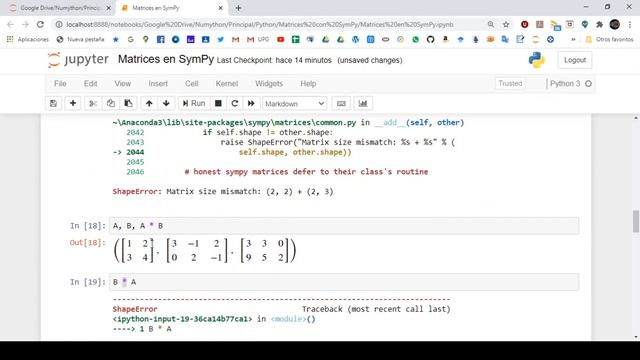Open the View menu
640x360 pixels.
[122, 84]
